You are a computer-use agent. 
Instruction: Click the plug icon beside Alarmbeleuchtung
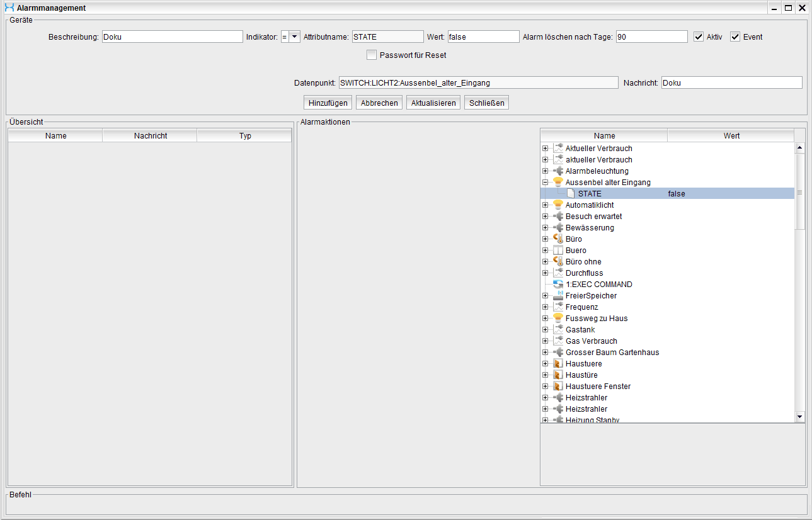click(x=558, y=171)
